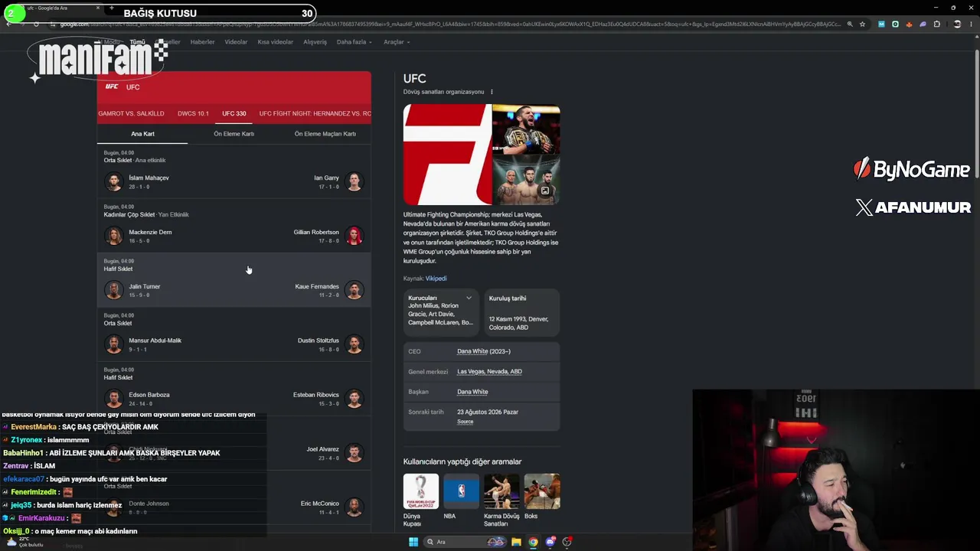Open Esteban Ribovics's fighter avatar
Viewport: 980px width, 551px height.
354,399
